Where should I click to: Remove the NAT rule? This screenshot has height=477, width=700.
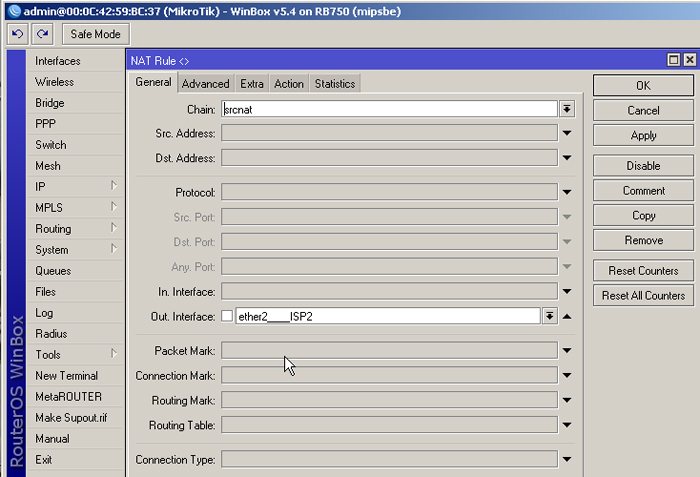point(643,240)
